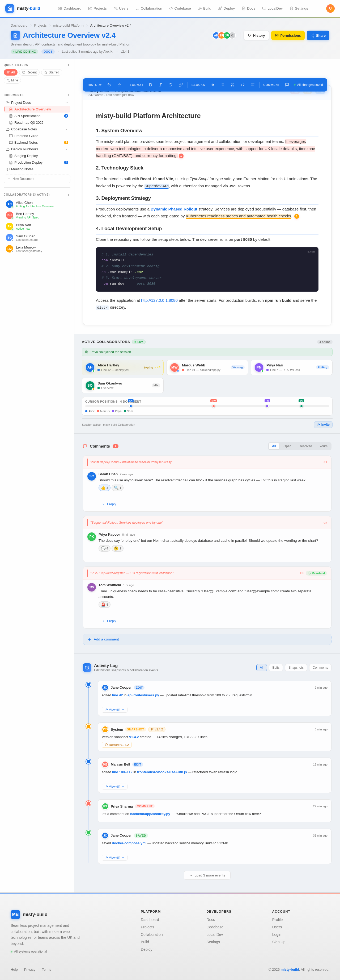This screenshot has height=980, width=340.
Task: Open the API Specification document
Action: coord(27,116)
